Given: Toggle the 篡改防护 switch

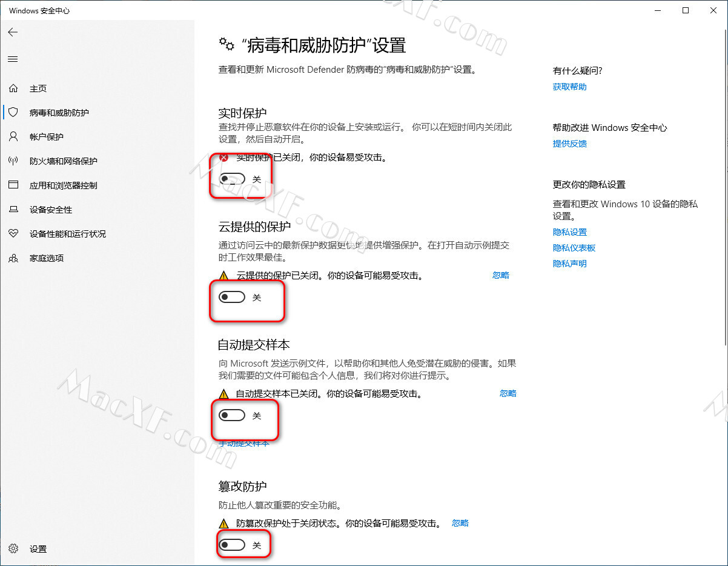Looking at the screenshot, I should coord(232,545).
